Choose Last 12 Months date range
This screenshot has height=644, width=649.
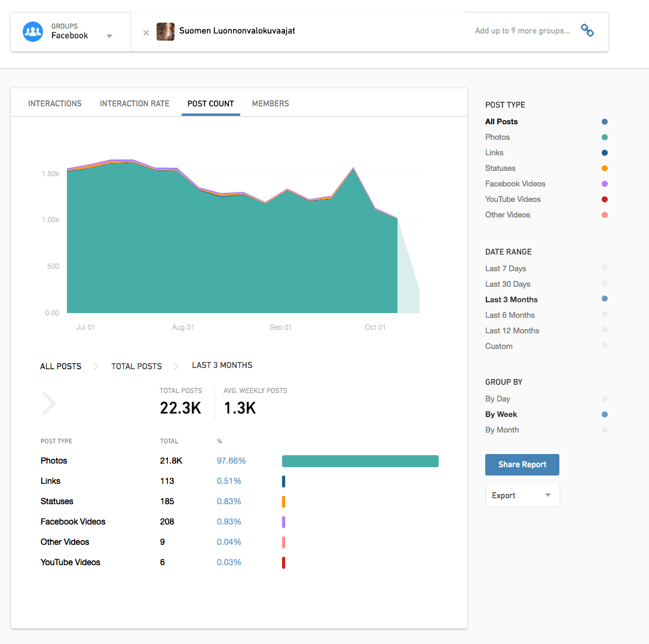(512, 331)
